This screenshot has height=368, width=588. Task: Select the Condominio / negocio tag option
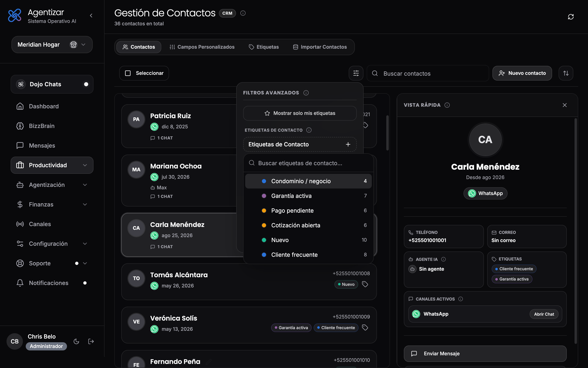tap(308, 181)
